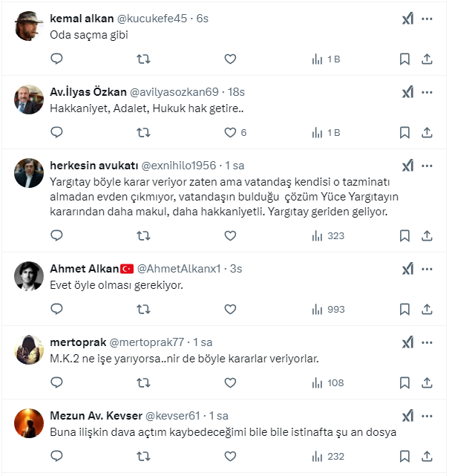
Task: Click kemal alkan's profile avatar
Action: pyautogui.click(x=29, y=27)
